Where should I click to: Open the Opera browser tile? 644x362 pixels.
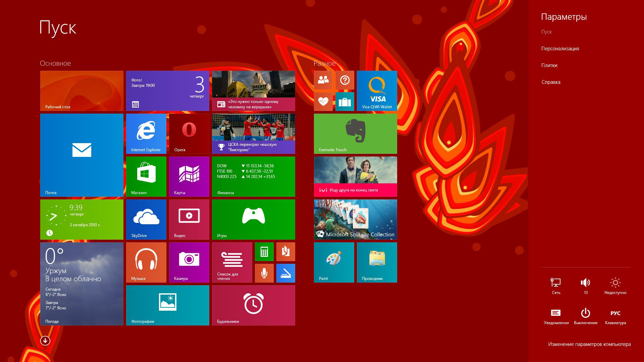189,133
